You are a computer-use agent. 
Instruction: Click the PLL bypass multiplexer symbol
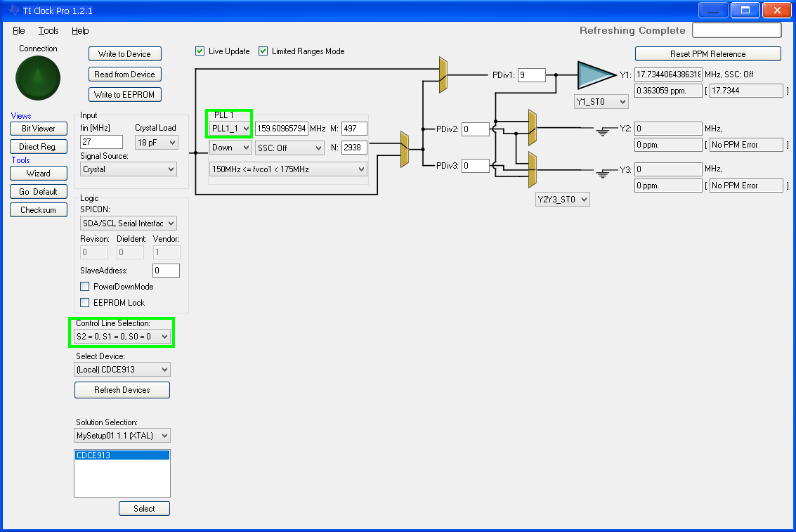[x=405, y=149]
